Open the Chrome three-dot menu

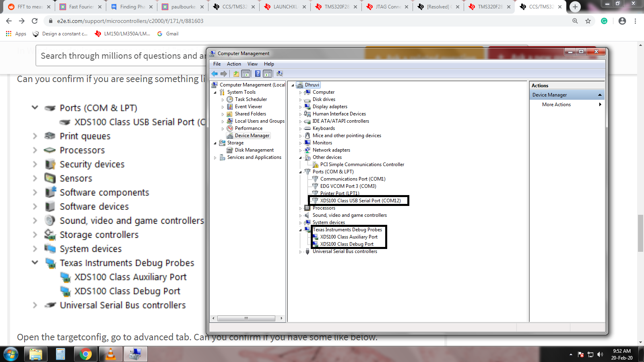click(x=635, y=21)
